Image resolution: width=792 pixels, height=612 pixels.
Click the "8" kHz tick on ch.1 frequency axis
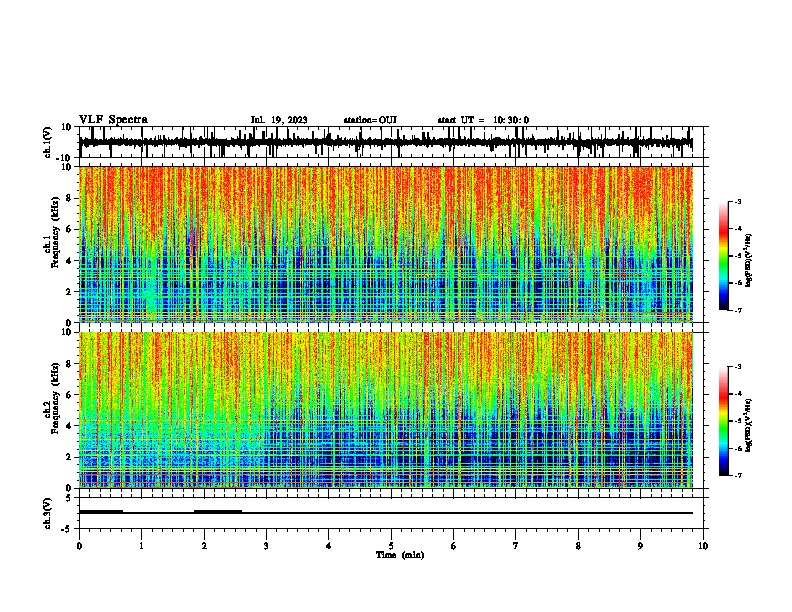tap(69, 198)
